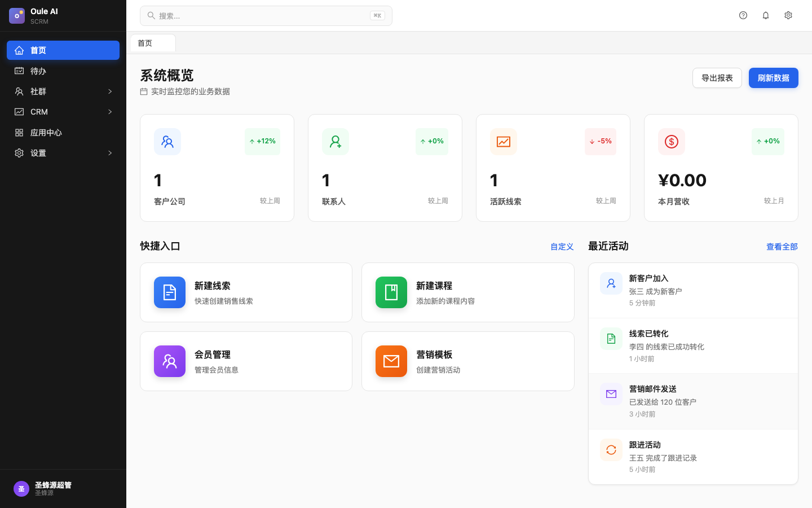812x508 pixels.
Task: Open the help question-mark icon
Action: [743, 15]
